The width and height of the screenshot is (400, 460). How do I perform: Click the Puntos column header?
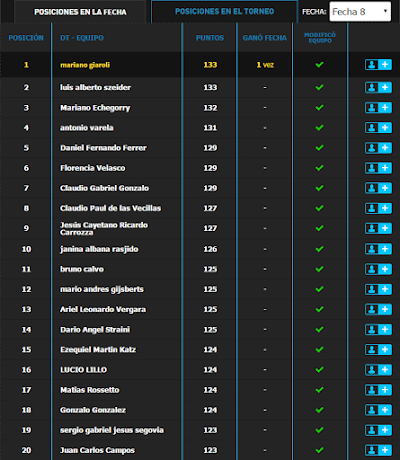click(210, 38)
